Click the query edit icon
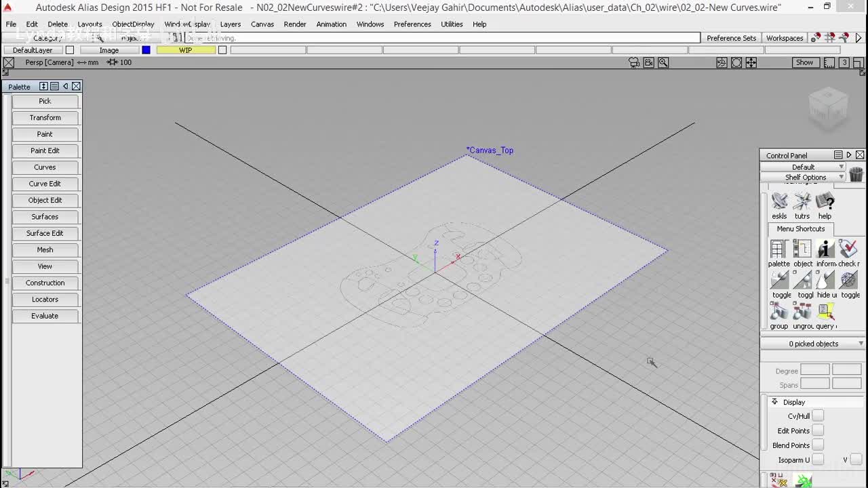Screen dimensions: 868x488 click(x=825, y=311)
